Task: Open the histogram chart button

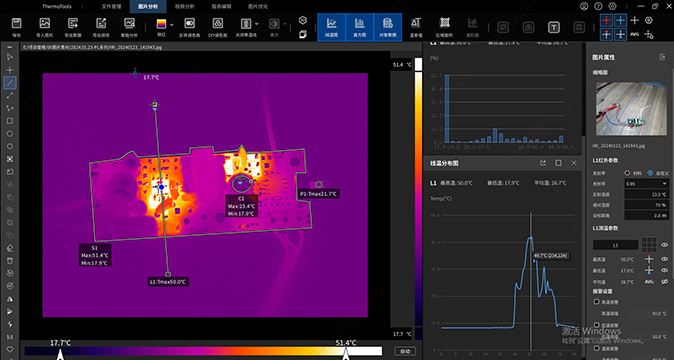Action: tap(359, 27)
